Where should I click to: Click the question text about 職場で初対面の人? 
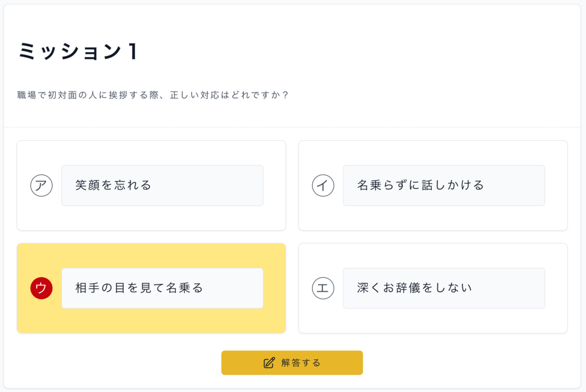click(153, 95)
